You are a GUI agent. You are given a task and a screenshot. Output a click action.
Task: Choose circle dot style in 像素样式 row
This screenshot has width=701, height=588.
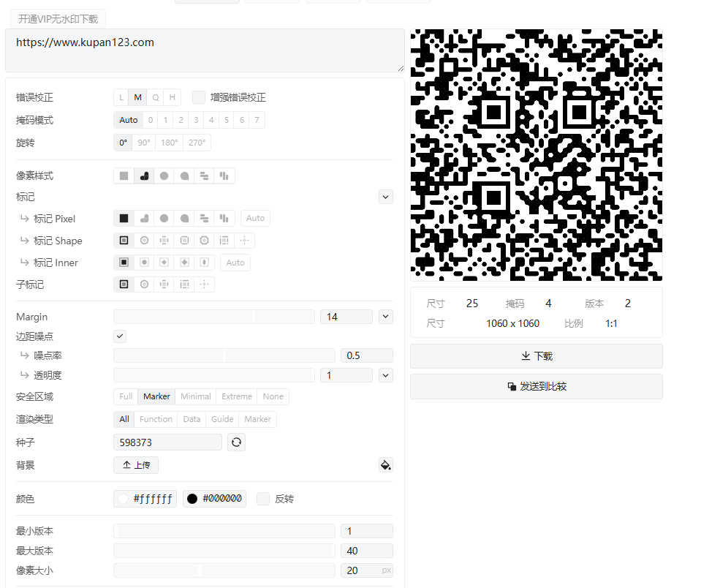pos(164,176)
